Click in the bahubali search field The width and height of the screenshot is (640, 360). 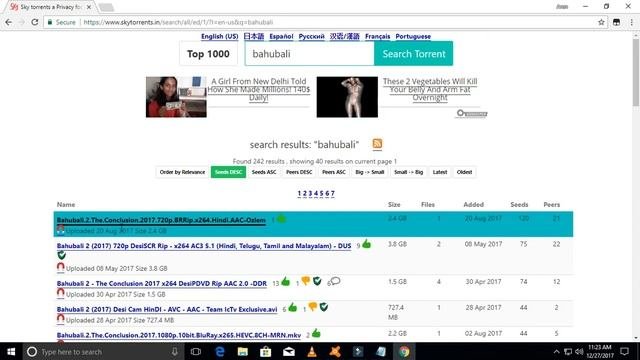309,53
